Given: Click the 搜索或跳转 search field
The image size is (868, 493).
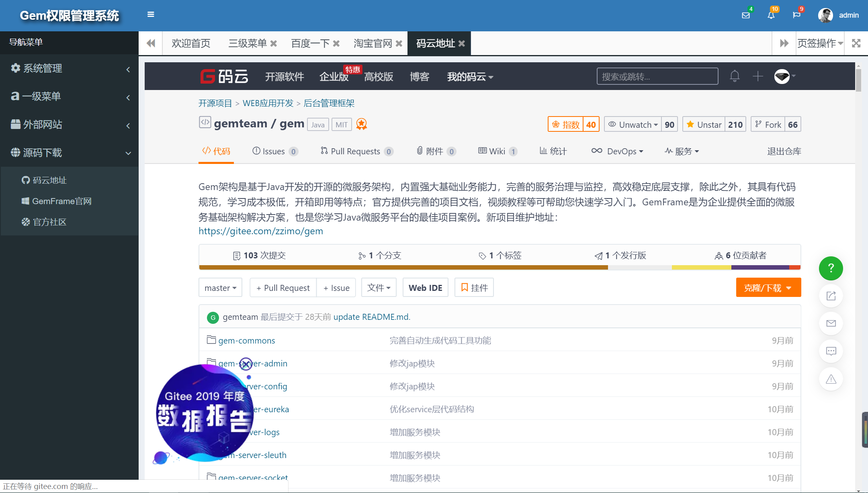Looking at the screenshot, I should click(x=657, y=76).
